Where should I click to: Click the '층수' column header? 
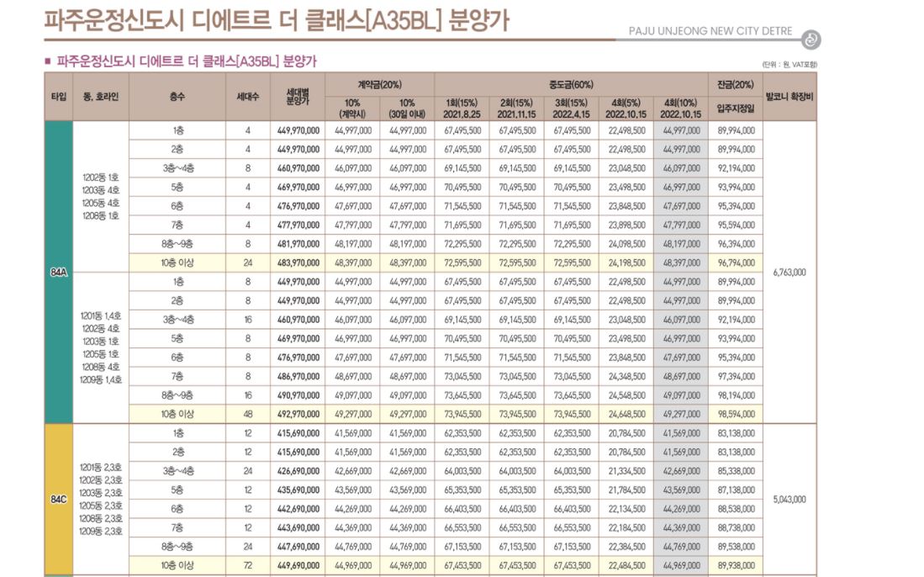(x=177, y=97)
